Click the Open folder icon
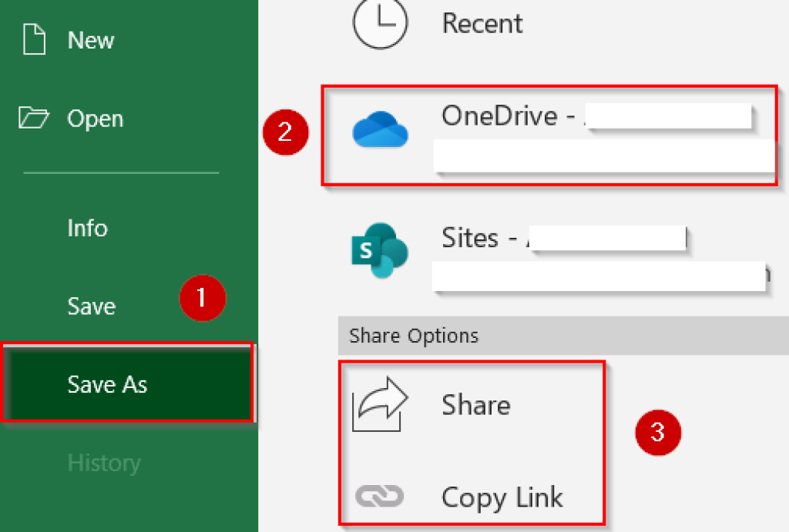 pos(32,119)
